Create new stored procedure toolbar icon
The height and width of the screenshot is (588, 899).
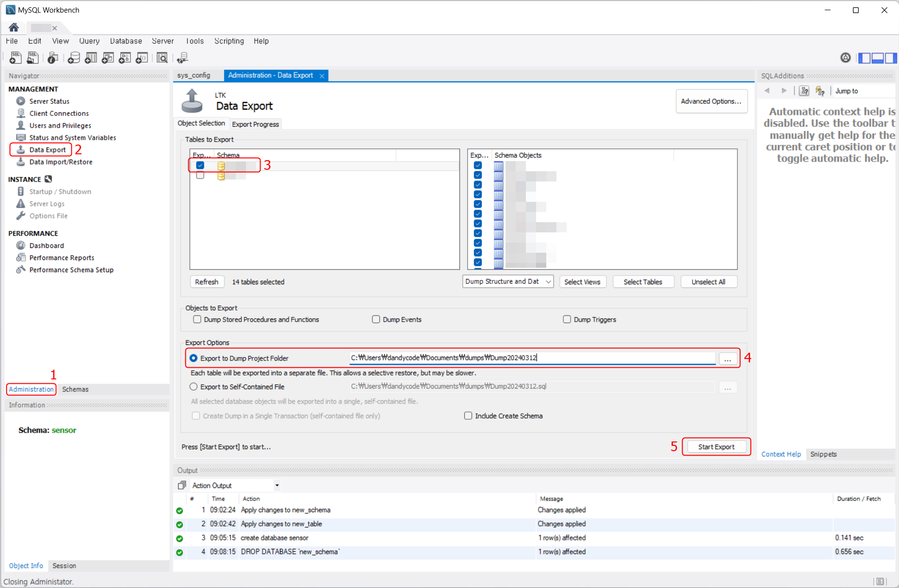(x=125, y=58)
